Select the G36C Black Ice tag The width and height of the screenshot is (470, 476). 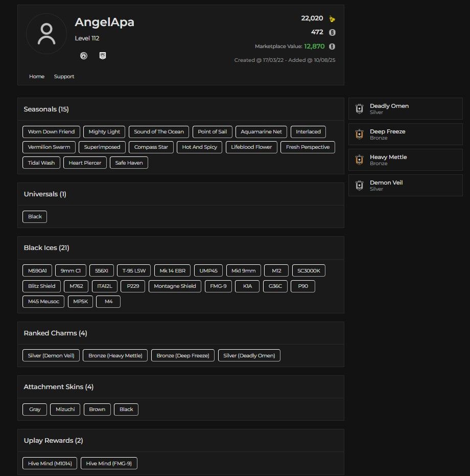tap(275, 286)
